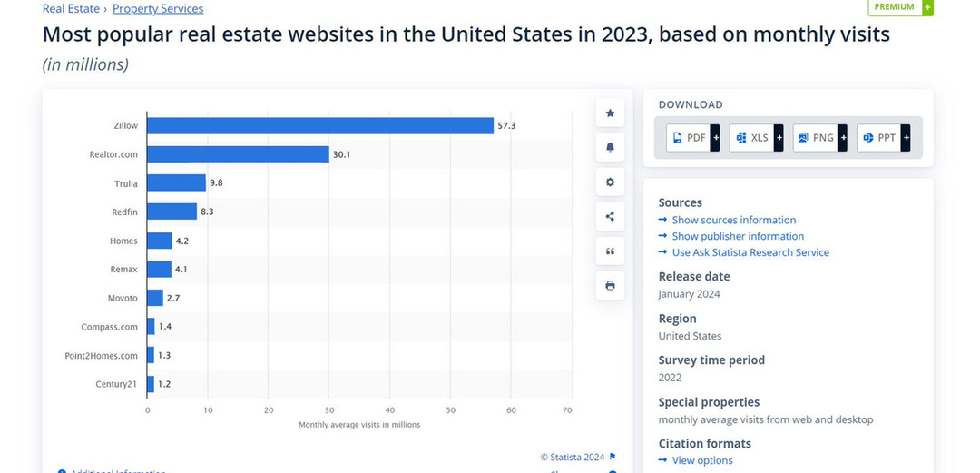Click the share icon beside chart
This screenshot has width=980, height=473.
tap(610, 216)
